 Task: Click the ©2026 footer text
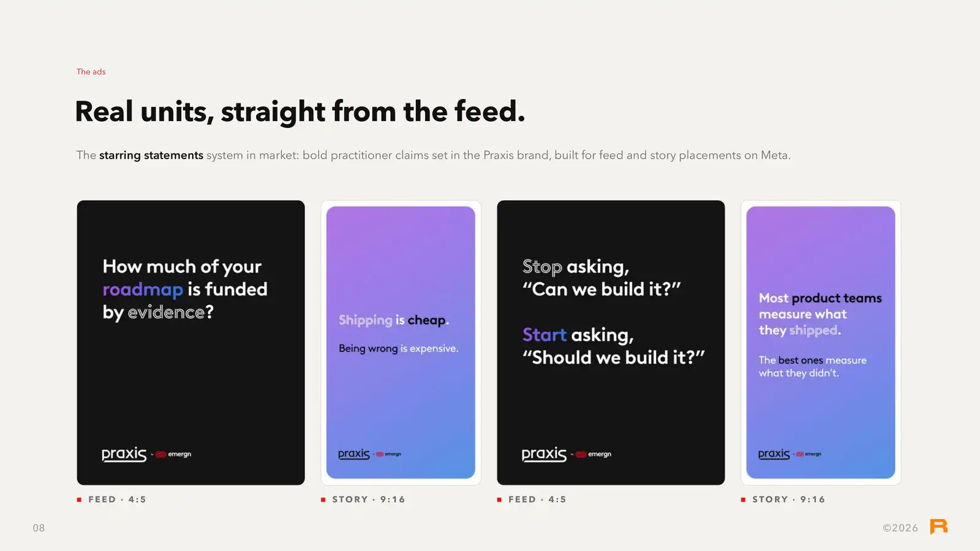900,528
